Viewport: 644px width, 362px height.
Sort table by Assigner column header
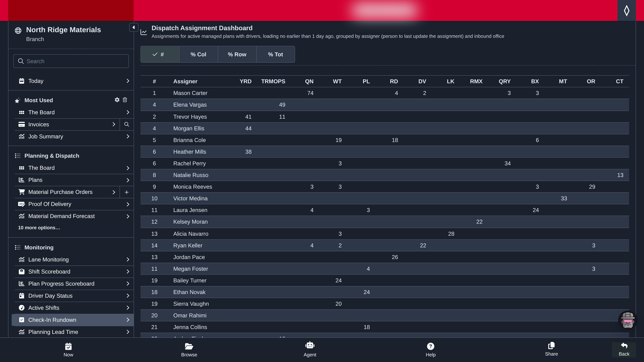[x=185, y=81]
